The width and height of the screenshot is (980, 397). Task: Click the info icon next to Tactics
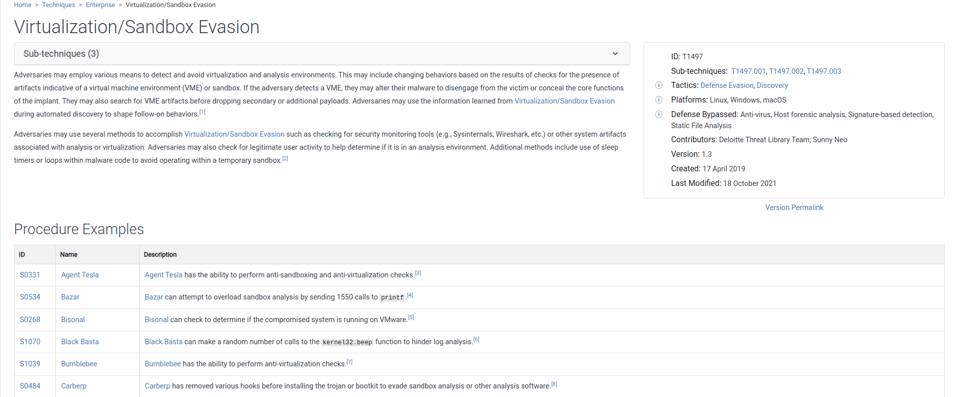tap(659, 85)
